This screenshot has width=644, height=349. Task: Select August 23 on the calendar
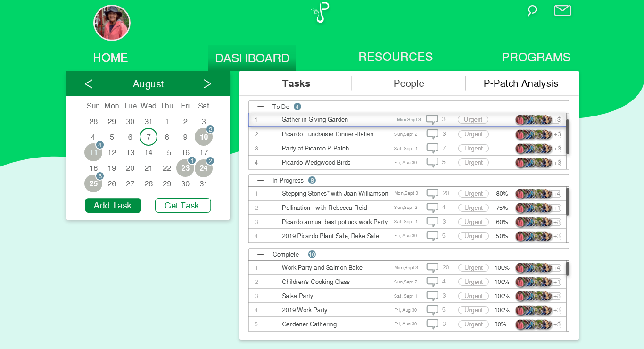185,168
